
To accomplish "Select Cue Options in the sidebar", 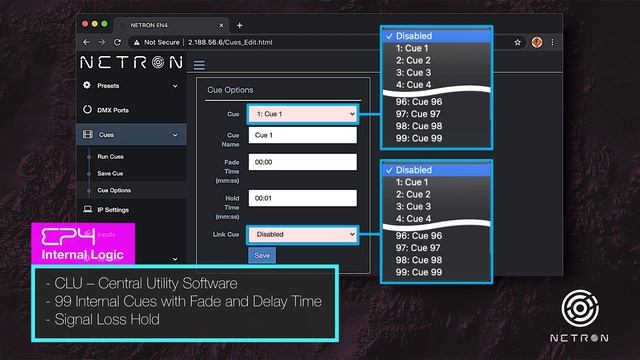I will tap(114, 190).
